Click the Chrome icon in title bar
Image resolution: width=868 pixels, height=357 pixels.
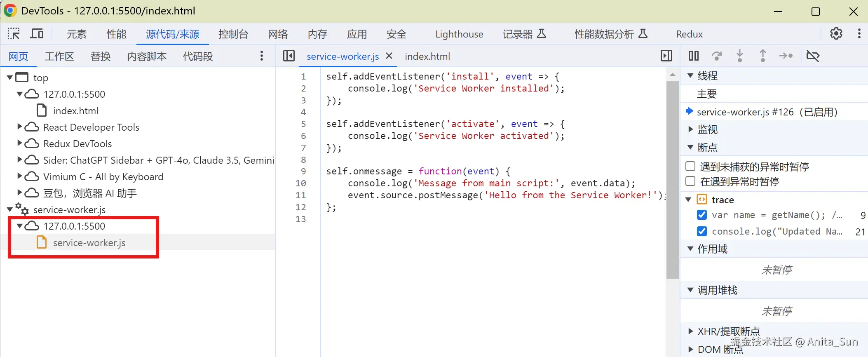click(x=10, y=11)
